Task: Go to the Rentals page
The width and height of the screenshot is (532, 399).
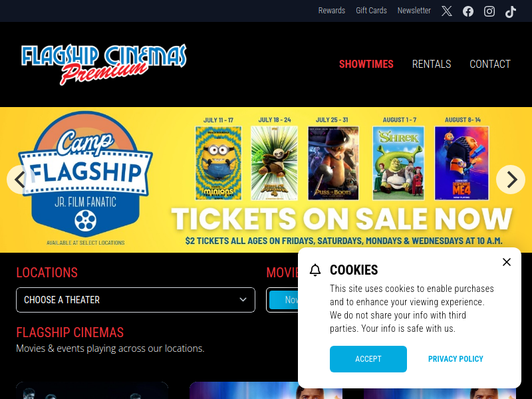Action: (432, 64)
